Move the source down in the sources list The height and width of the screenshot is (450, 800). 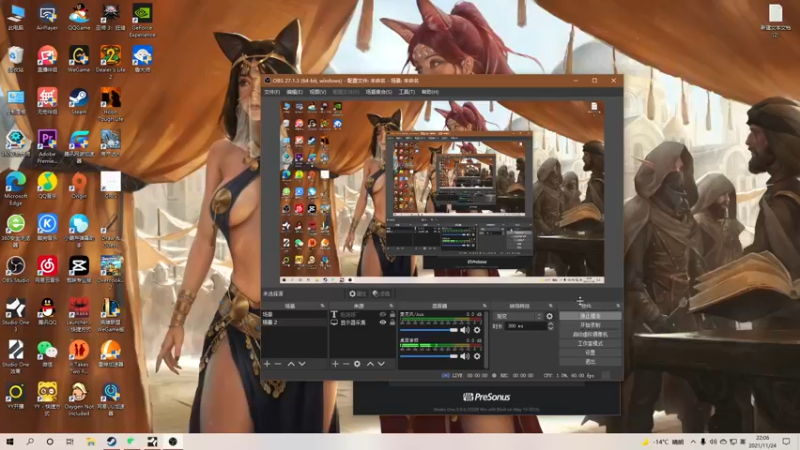coord(381,364)
